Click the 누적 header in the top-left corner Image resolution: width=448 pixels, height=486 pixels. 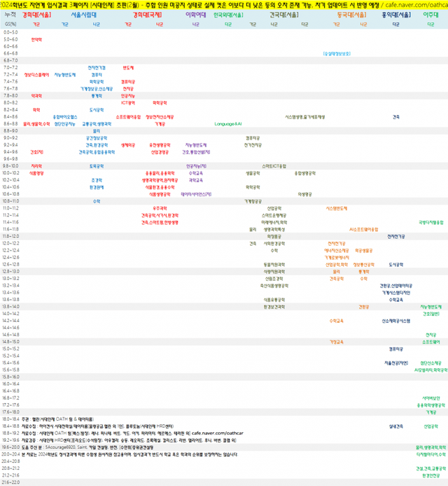(10, 13)
